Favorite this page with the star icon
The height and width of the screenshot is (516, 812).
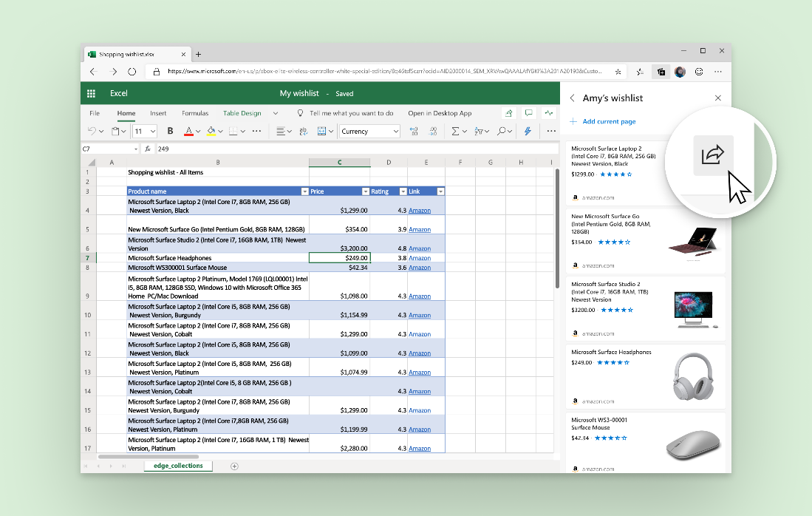618,72
